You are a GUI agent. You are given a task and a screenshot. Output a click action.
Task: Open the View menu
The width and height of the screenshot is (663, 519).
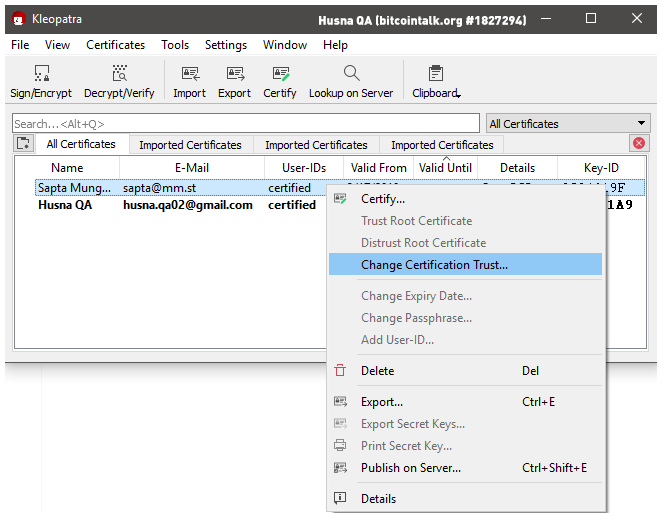pyautogui.click(x=58, y=45)
